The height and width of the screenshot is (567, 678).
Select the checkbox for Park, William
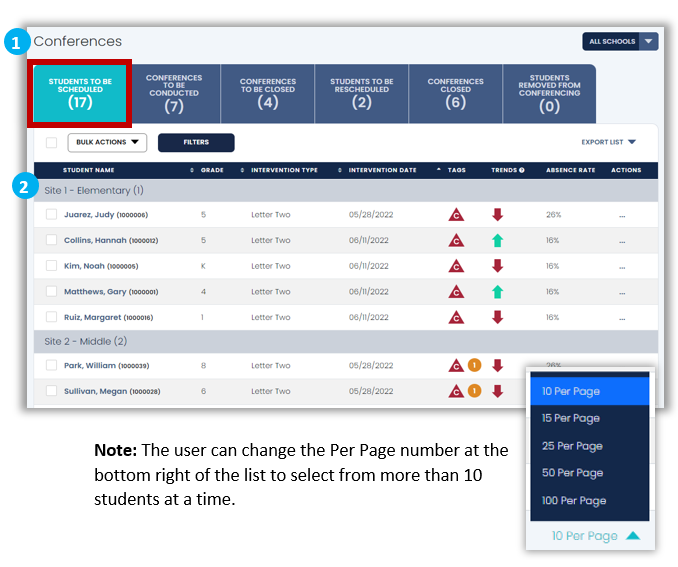[51, 365]
